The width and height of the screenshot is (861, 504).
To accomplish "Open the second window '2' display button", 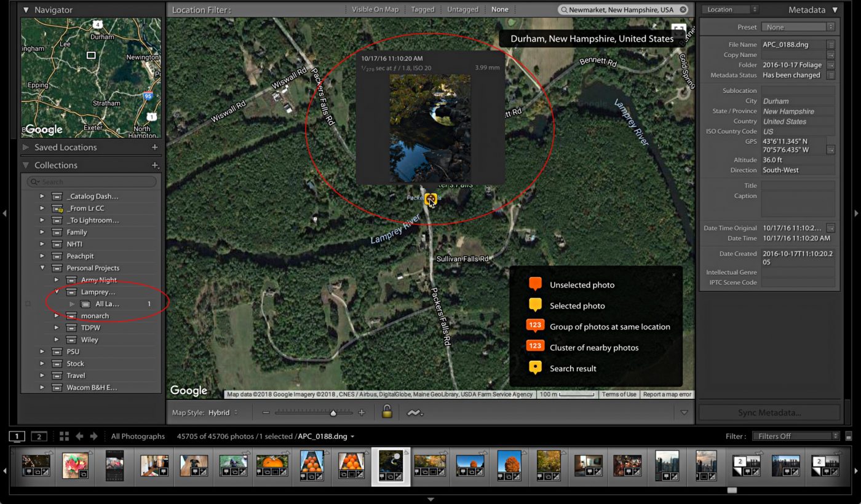I will (39, 436).
